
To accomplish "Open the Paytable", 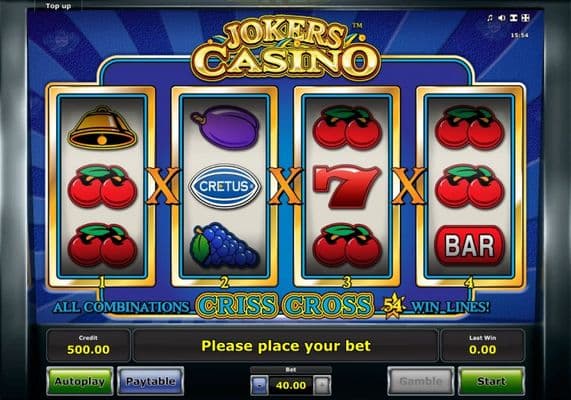I will (x=150, y=381).
